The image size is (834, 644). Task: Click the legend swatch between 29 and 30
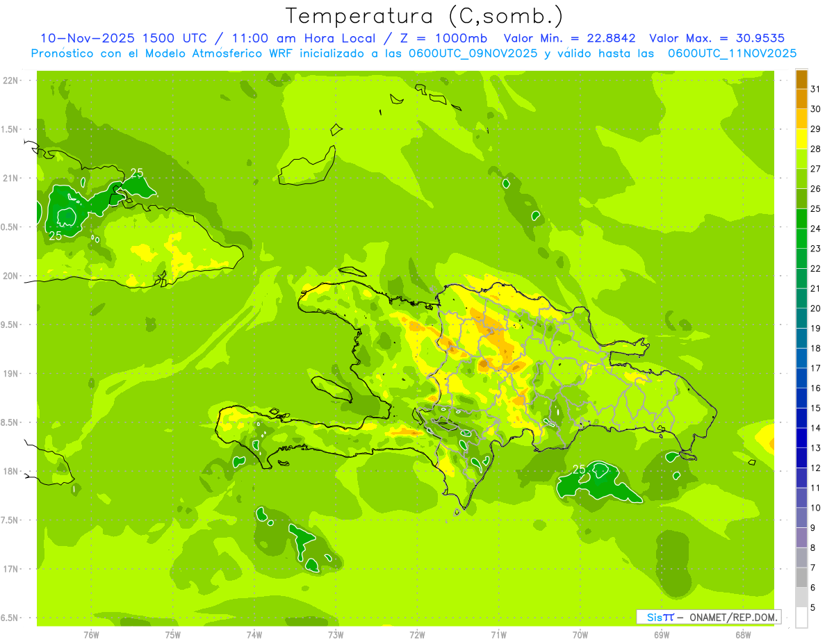click(x=801, y=119)
